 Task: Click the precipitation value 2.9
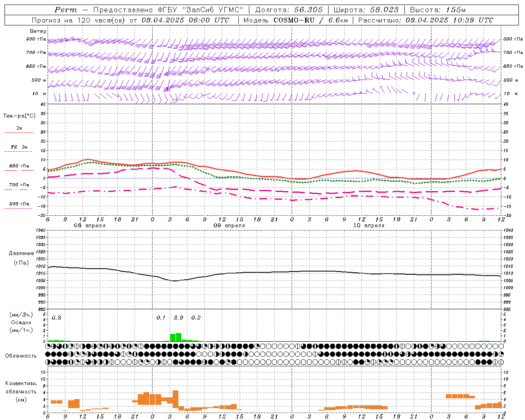tap(178, 317)
